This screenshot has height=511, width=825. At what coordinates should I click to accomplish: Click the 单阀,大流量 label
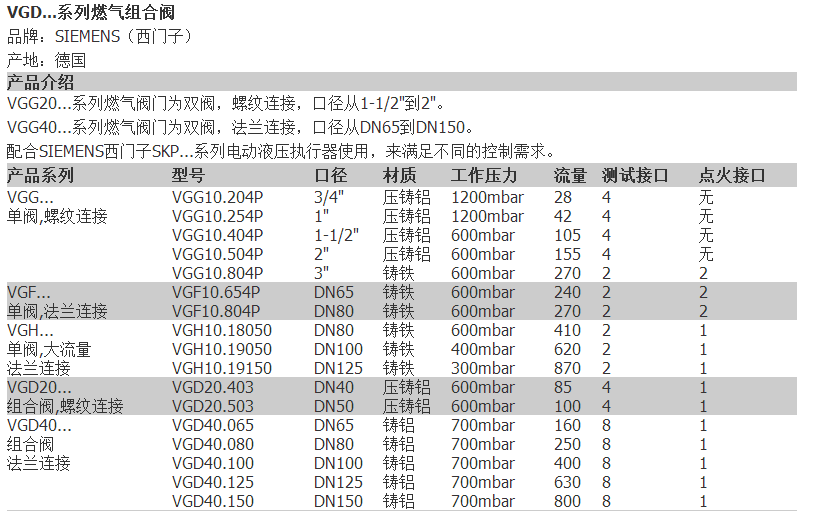click(x=49, y=349)
